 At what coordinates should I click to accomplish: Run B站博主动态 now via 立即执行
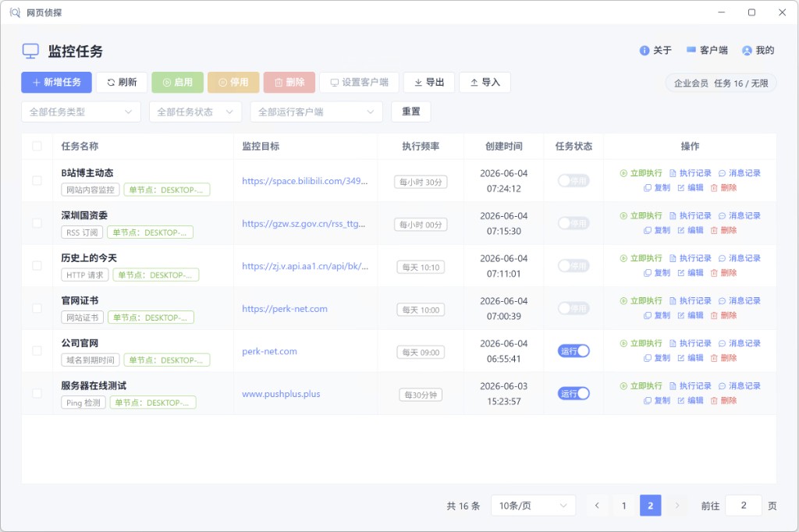click(x=641, y=173)
